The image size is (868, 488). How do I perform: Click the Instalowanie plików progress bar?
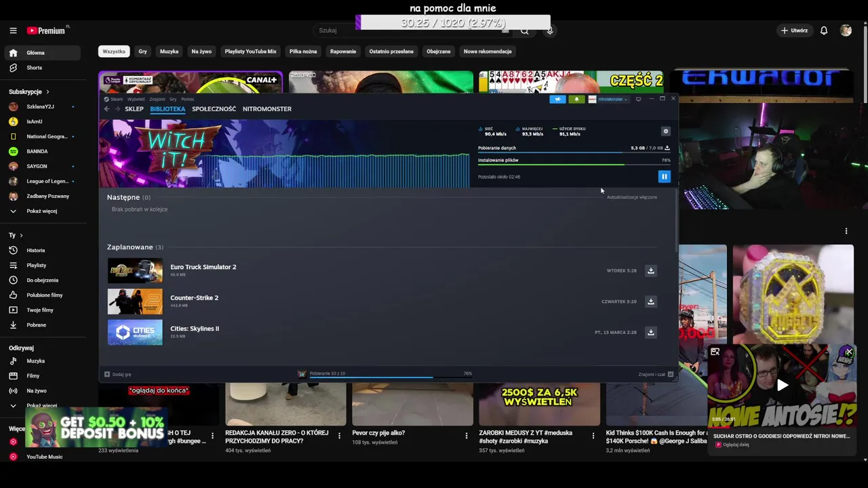tap(574, 164)
